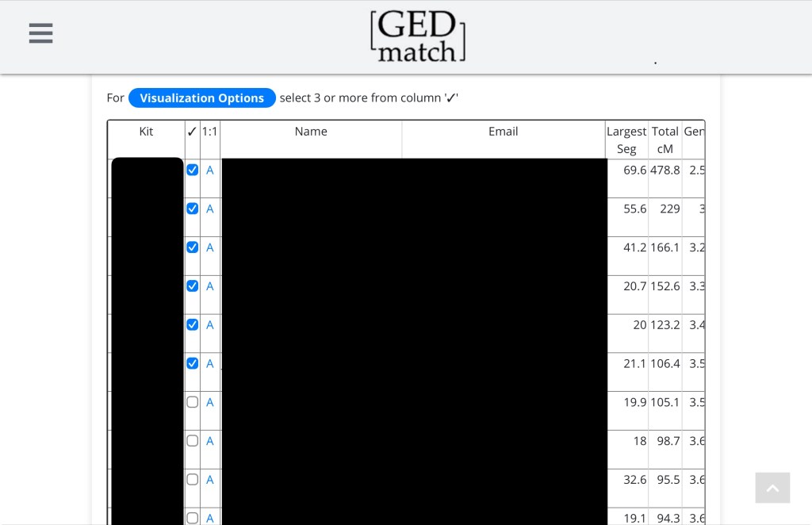Uncheck the checkbox for the 478.8 cM match
The image size is (812, 525).
click(193, 170)
